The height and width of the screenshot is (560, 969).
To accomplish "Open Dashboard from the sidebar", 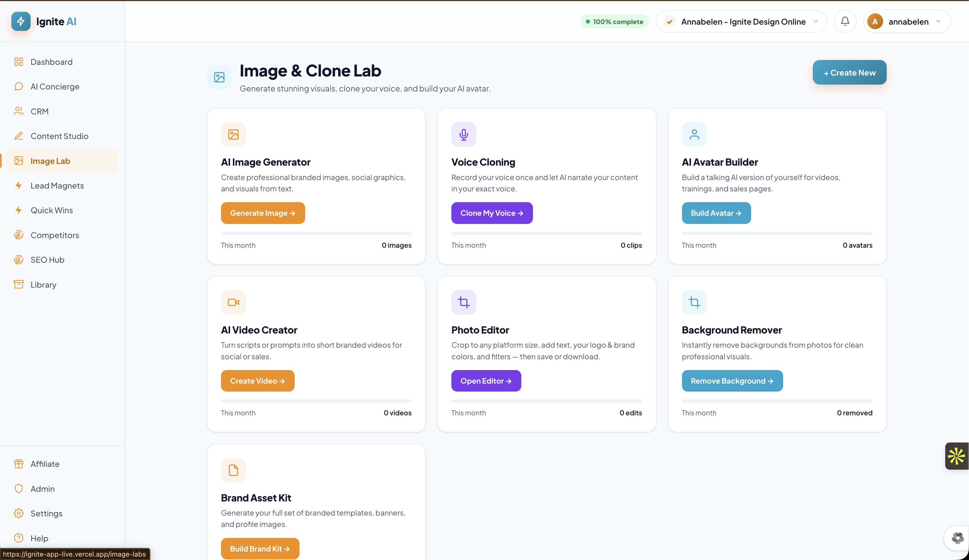I will point(62,62).
